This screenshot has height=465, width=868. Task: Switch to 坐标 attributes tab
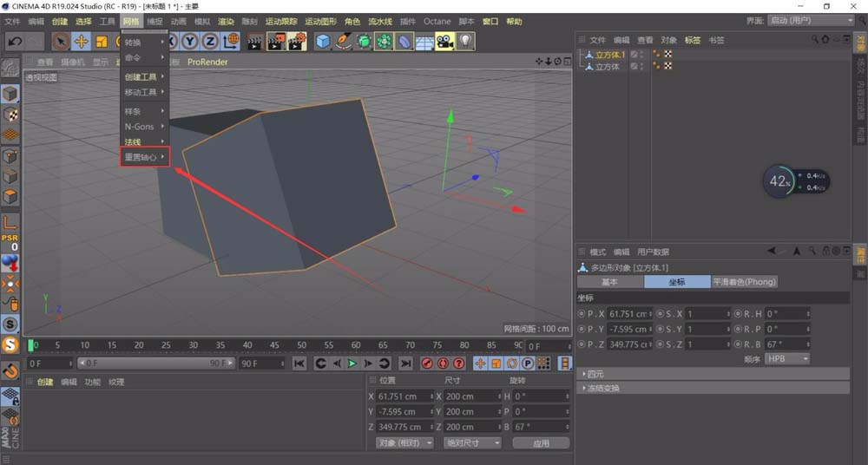pos(677,282)
